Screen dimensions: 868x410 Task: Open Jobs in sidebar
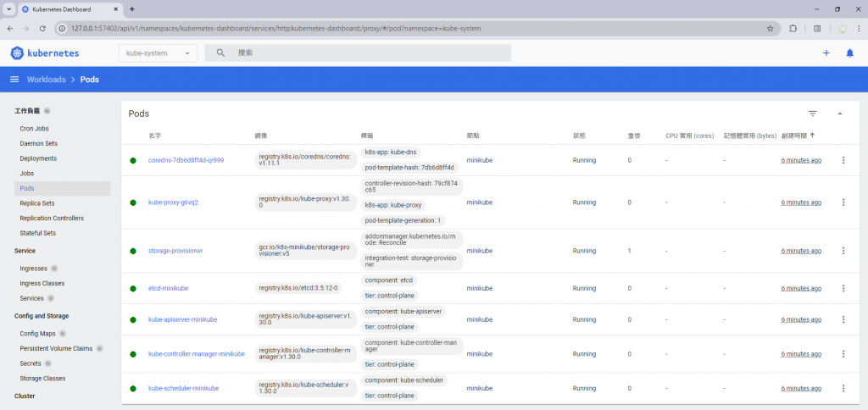coord(26,173)
